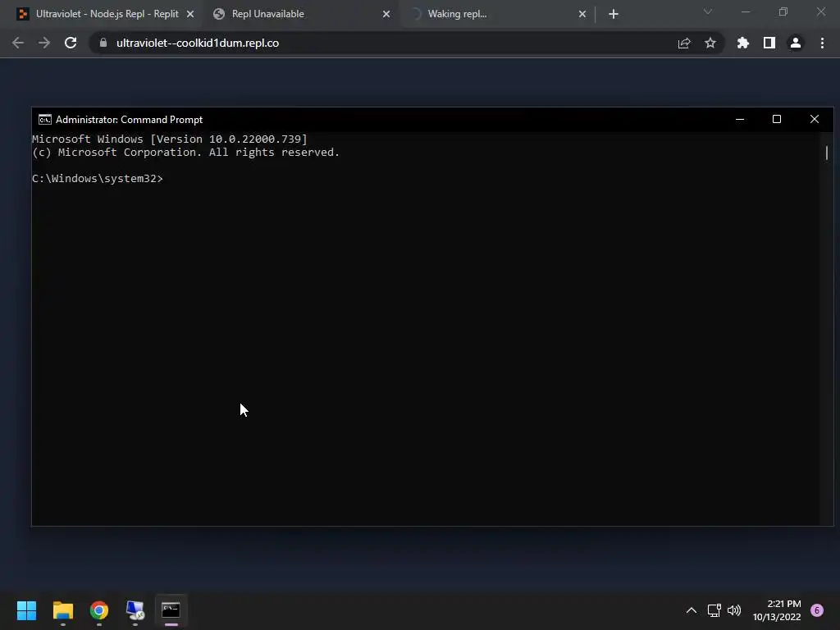
Task: Open network settings from the tray
Action: (x=714, y=610)
